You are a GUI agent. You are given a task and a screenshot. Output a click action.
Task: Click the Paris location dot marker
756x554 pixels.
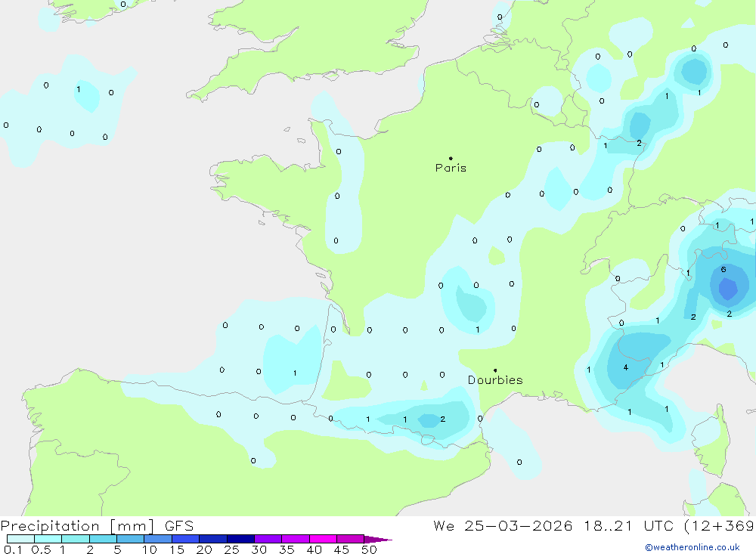click(x=451, y=158)
